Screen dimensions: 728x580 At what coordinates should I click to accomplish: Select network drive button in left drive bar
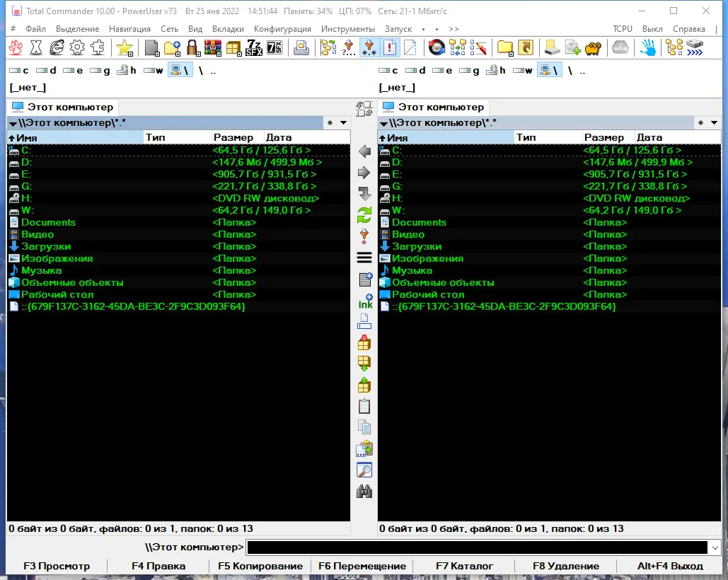[x=180, y=71]
